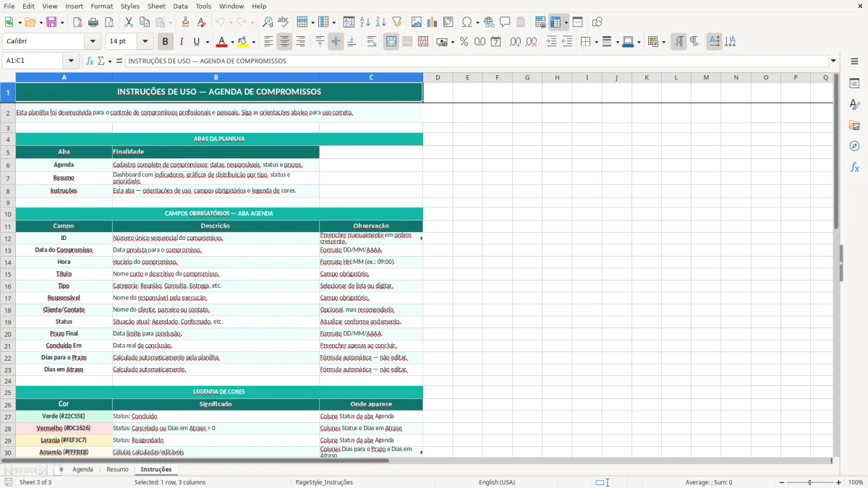Screen dimensions: 868x488
Task: Sort ascending A to Z
Action: pos(365,22)
